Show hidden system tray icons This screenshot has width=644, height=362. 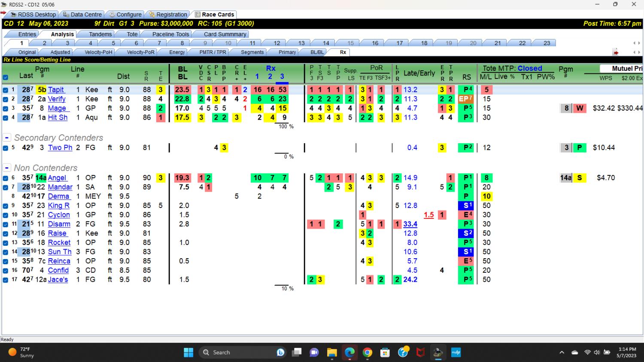[x=562, y=353]
